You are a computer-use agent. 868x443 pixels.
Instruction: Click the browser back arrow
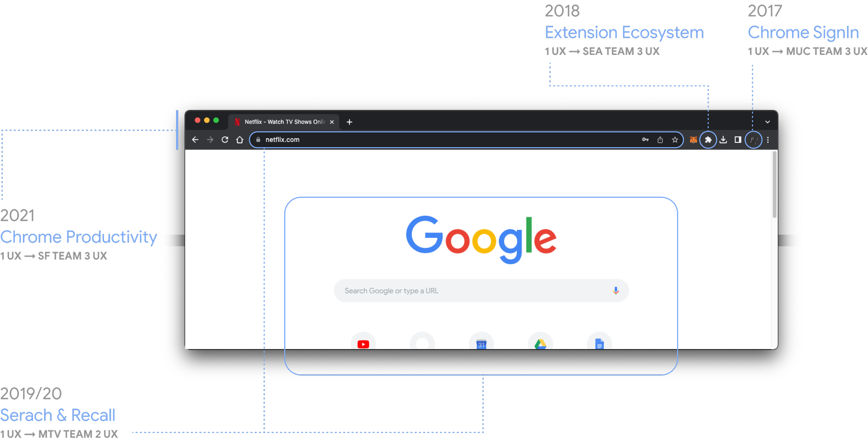[195, 140]
